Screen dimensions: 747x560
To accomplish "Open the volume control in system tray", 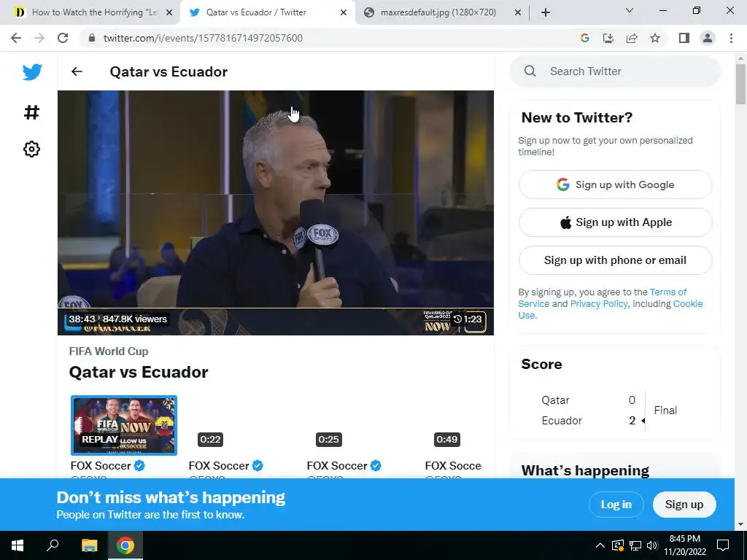I will pyautogui.click(x=652, y=545).
